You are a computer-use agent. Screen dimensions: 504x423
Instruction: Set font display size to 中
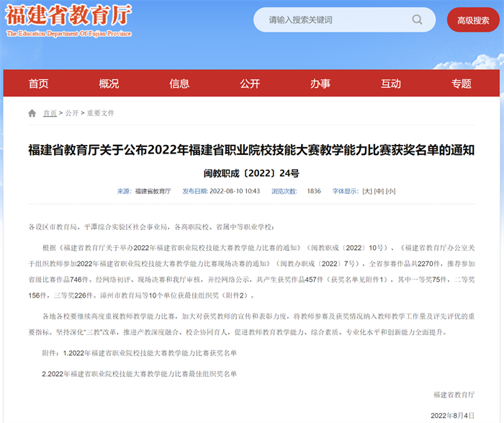379,191
